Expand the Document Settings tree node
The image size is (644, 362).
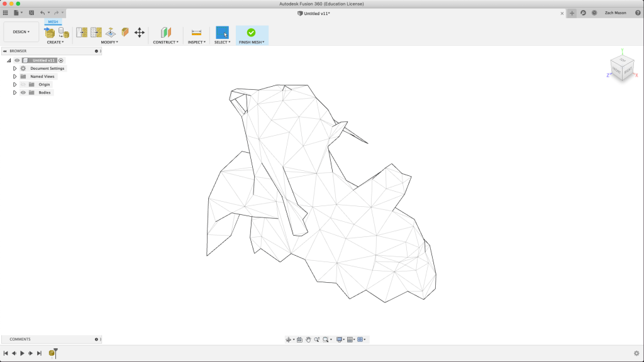(14, 69)
